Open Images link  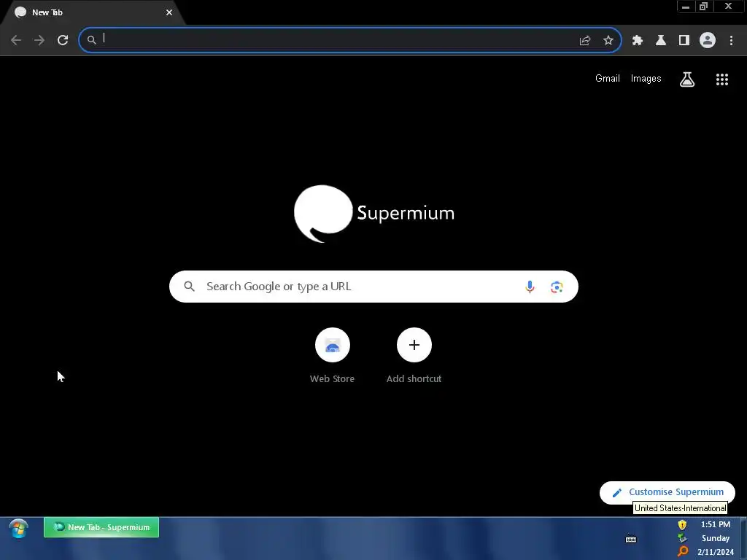(646, 79)
